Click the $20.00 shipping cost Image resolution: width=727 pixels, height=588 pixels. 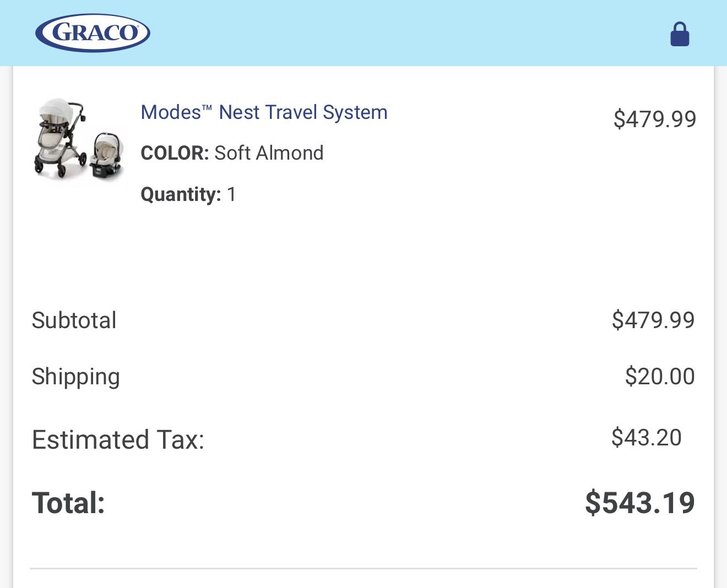tap(659, 377)
